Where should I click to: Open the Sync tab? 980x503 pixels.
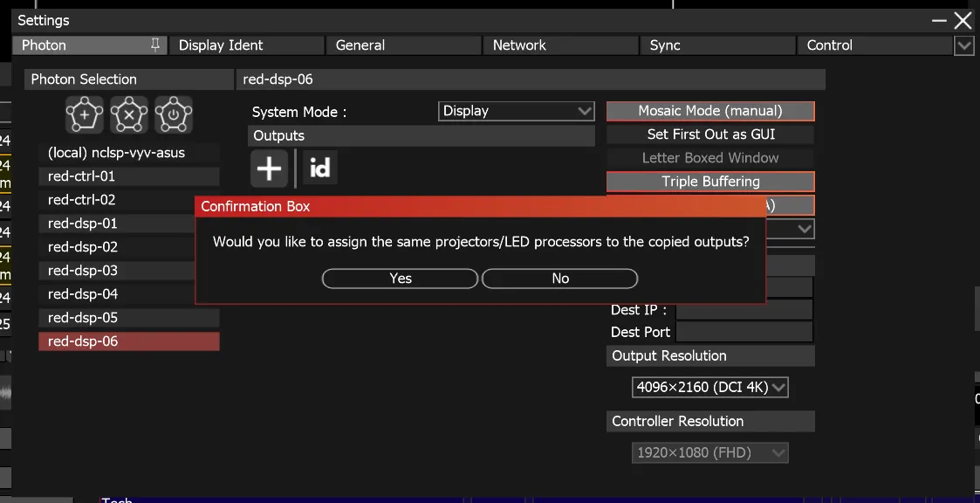coord(717,45)
